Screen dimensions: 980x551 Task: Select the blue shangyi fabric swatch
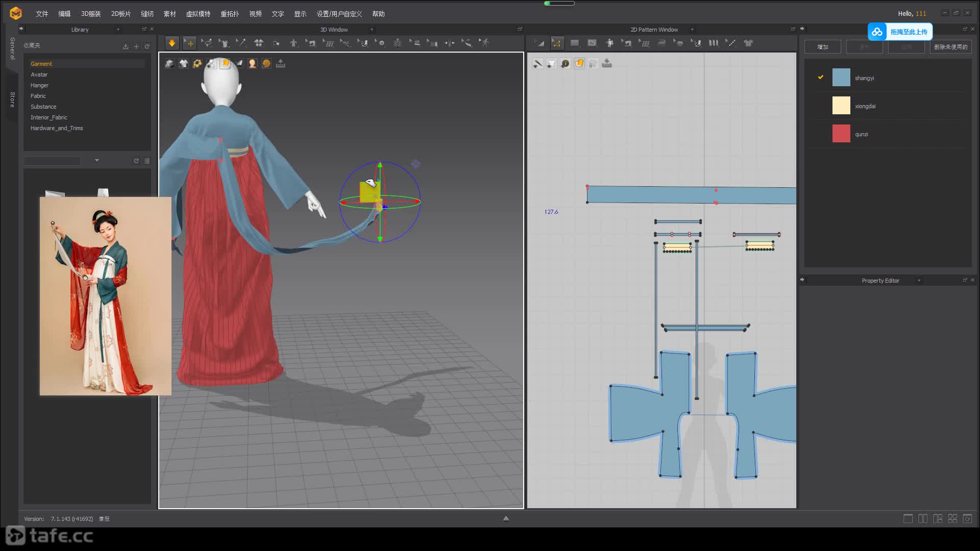(x=841, y=78)
